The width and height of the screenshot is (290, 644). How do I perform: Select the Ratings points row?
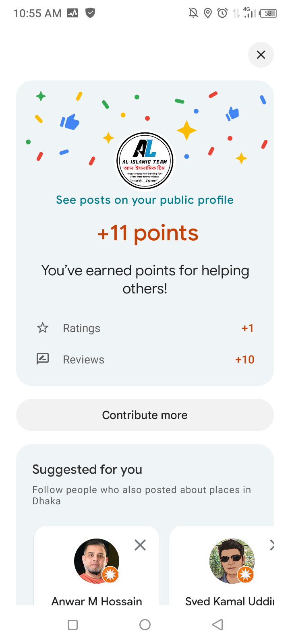(145, 328)
